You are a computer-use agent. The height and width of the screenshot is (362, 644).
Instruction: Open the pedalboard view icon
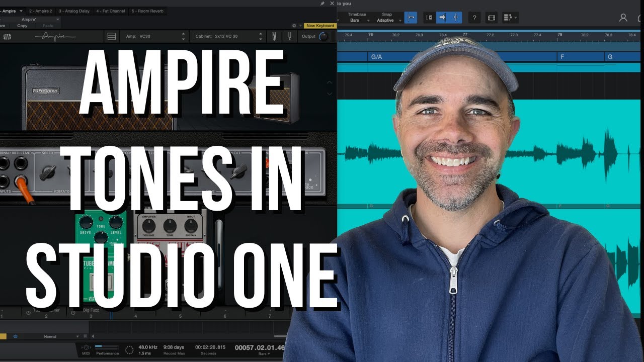(x=112, y=36)
